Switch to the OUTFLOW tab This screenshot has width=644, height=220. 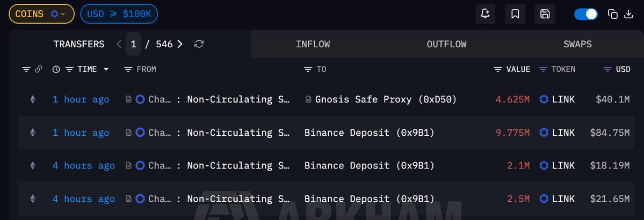click(446, 44)
